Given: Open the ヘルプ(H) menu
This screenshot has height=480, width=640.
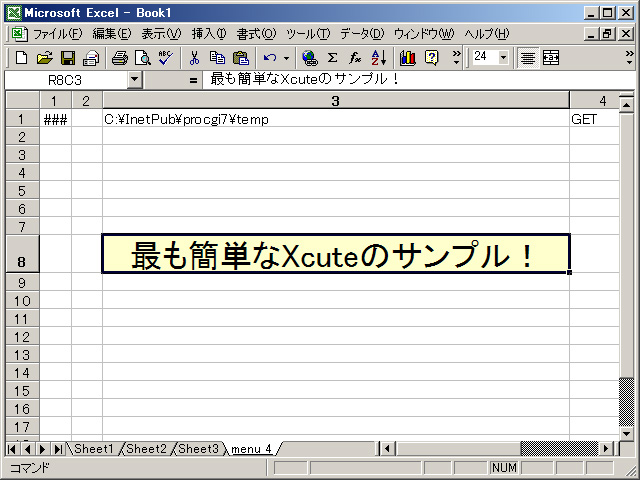Looking at the screenshot, I should pyautogui.click(x=487, y=34).
